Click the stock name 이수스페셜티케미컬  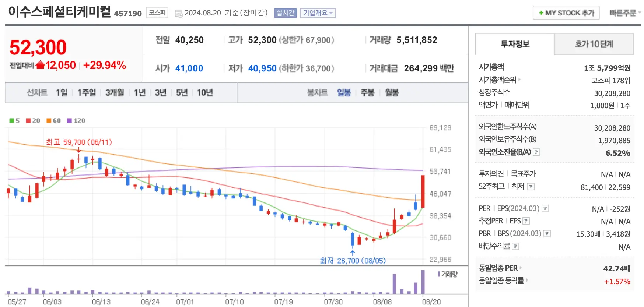point(59,12)
